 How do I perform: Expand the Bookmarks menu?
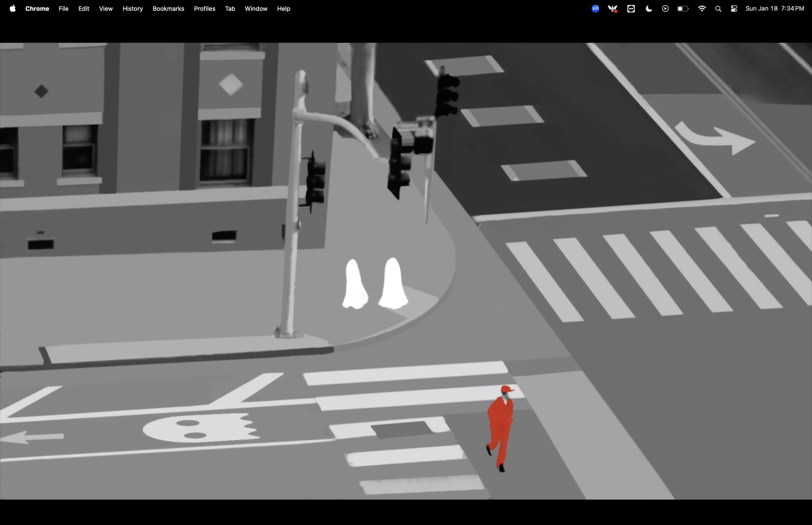pos(168,9)
